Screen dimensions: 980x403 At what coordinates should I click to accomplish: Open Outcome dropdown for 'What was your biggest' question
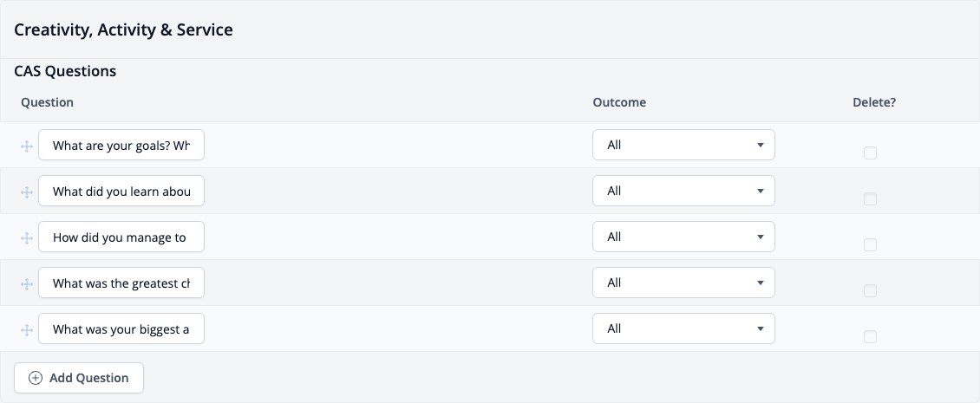(683, 328)
